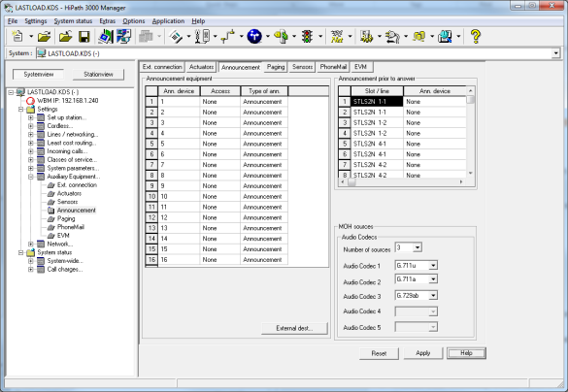Open the Settings menu
The height and width of the screenshot is (392, 568).
36,21
